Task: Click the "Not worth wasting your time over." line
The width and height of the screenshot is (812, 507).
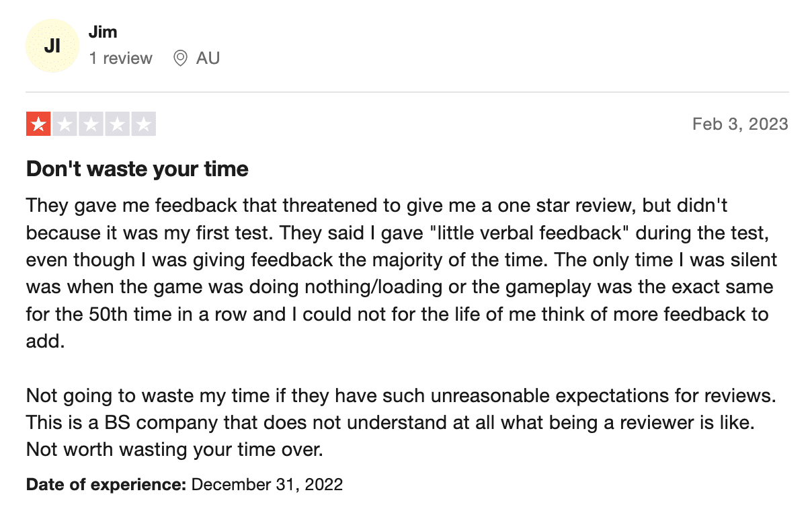Action: [175, 449]
